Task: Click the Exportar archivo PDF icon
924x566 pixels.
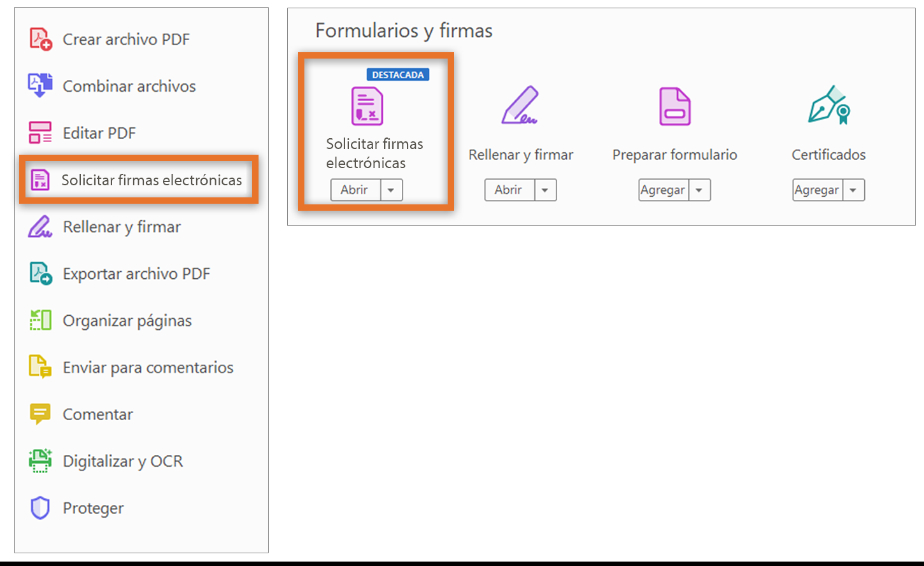Action: tap(41, 274)
